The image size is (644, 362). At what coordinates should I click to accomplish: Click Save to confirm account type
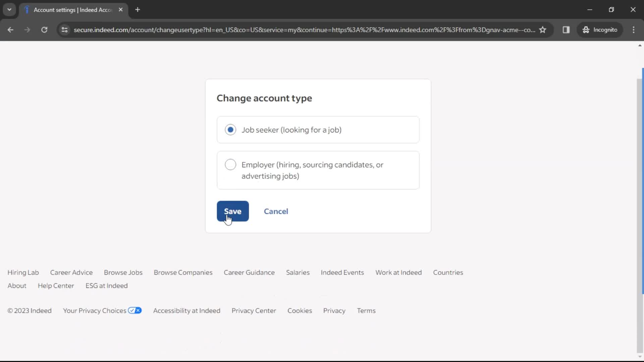pyautogui.click(x=232, y=211)
